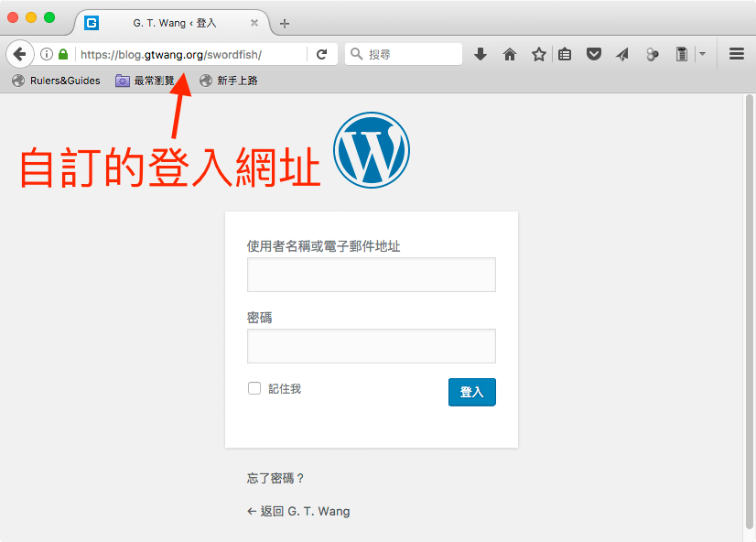View site security via the green padlock
The height and width of the screenshot is (542, 756).
[x=62, y=54]
